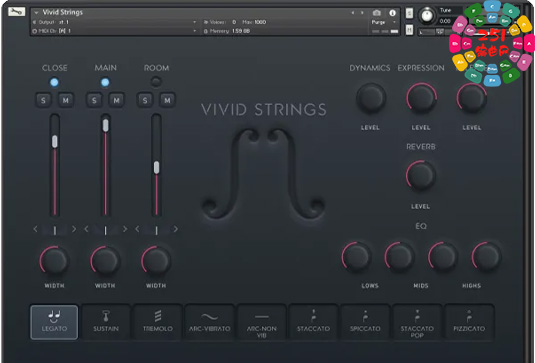
Task: Select the ARC-NON VIB articulation
Action: pos(261,322)
